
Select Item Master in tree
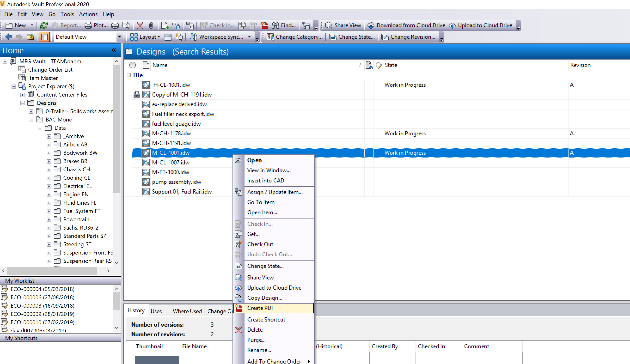[43, 78]
